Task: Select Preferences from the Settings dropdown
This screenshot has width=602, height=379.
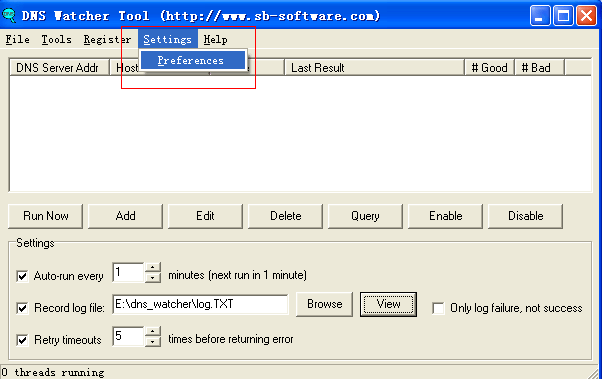Action: 193,61
